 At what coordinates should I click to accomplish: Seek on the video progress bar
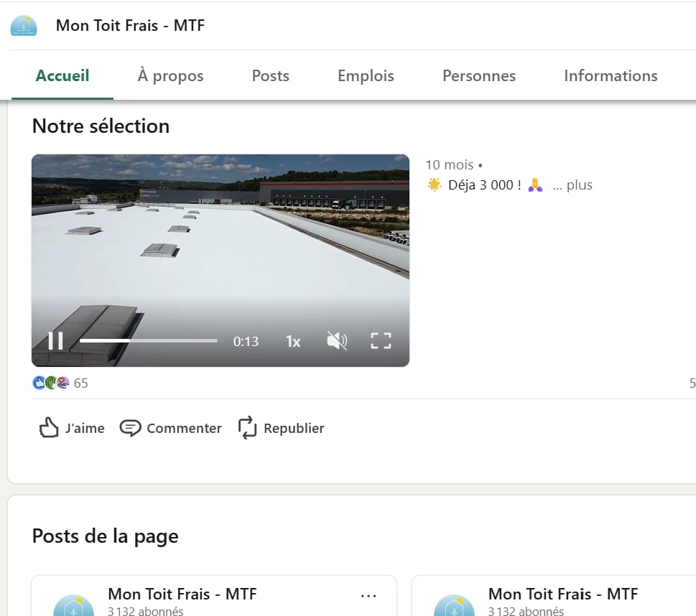[148, 341]
